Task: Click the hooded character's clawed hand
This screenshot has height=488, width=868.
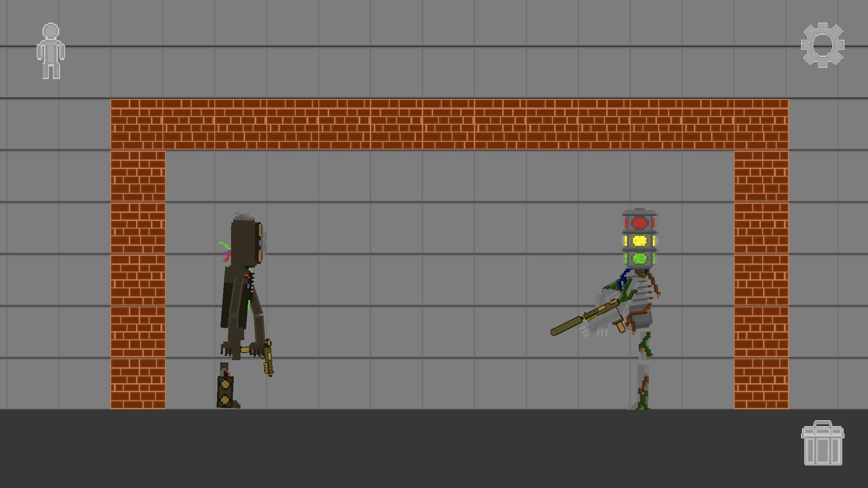Action: click(x=230, y=350)
